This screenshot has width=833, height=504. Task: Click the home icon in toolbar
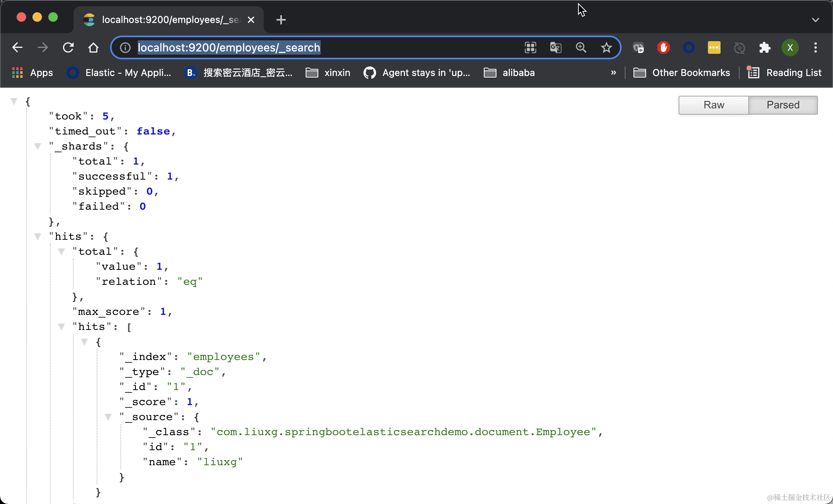[x=93, y=47]
